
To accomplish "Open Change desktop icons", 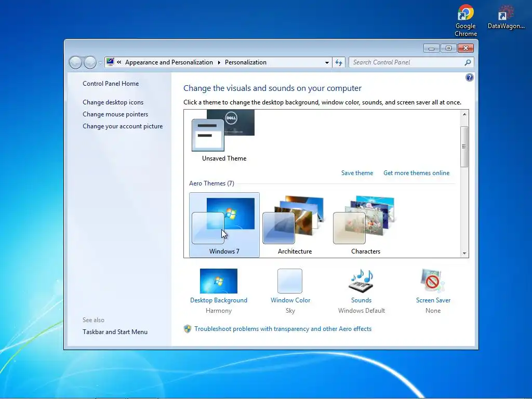I will [113, 102].
